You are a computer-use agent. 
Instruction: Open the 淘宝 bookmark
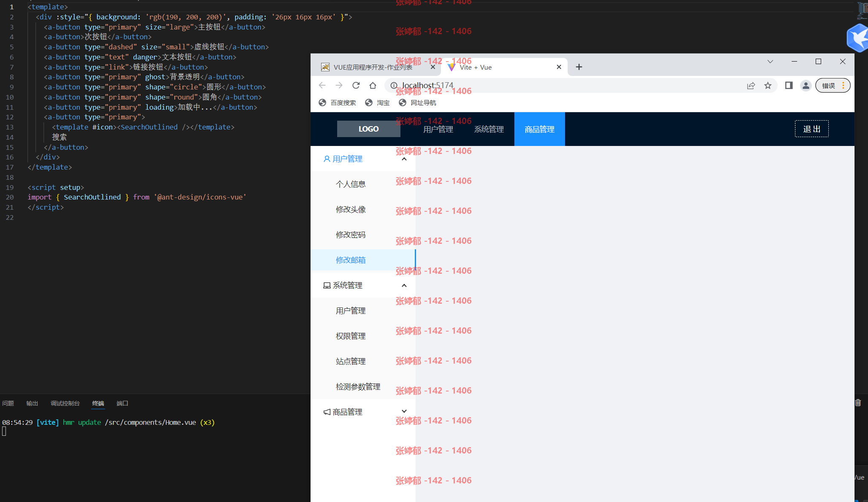coord(377,103)
